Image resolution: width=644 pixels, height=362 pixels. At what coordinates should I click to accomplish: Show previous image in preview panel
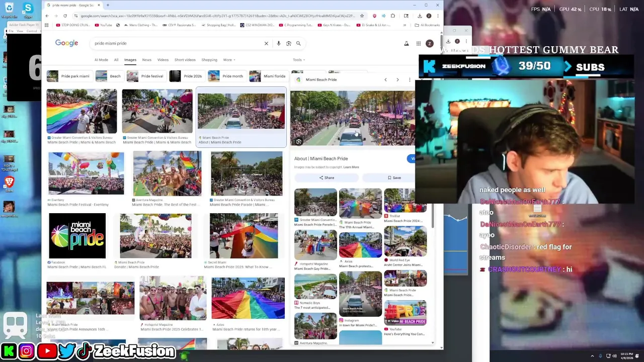click(x=385, y=79)
